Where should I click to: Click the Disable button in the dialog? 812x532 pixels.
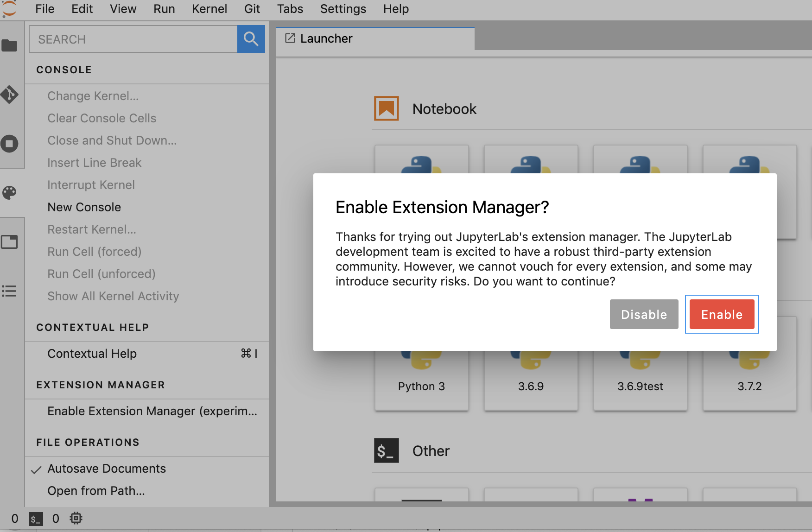(x=644, y=314)
